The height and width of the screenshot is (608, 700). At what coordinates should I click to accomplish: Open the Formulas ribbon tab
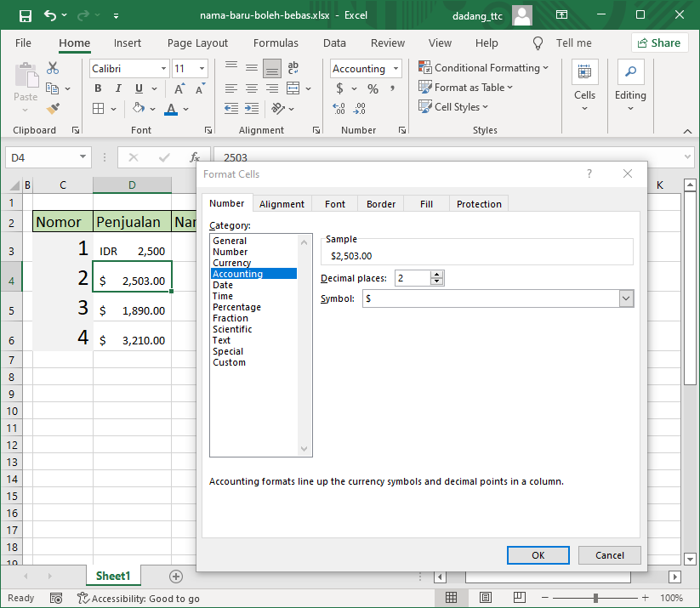tap(276, 43)
